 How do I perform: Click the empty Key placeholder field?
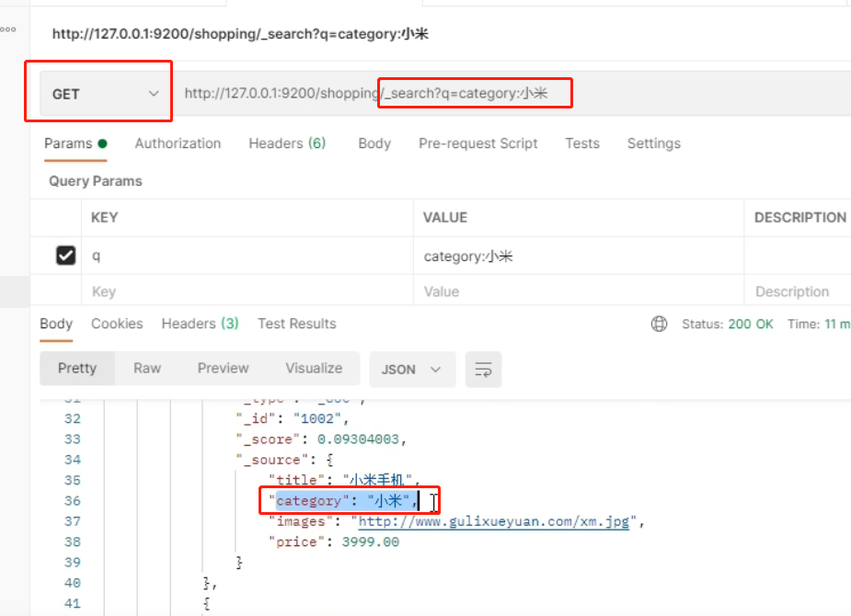[247, 291]
